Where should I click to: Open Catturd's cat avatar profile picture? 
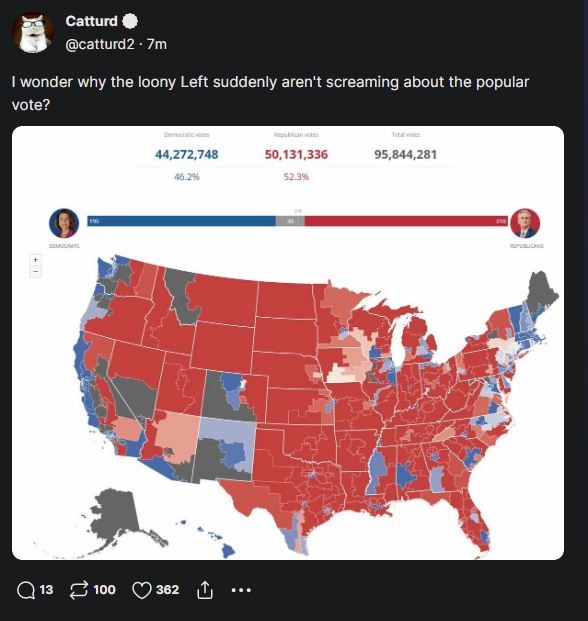click(32, 33)
